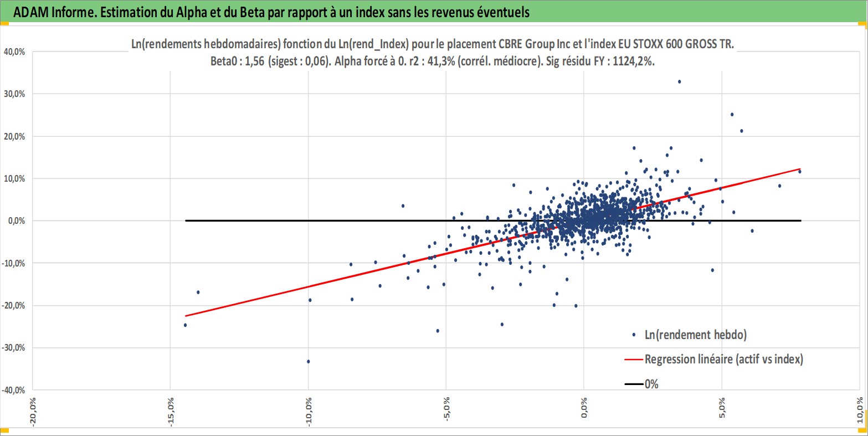Click the red regression line near its left end
The image size is (868, 436).
199,313
